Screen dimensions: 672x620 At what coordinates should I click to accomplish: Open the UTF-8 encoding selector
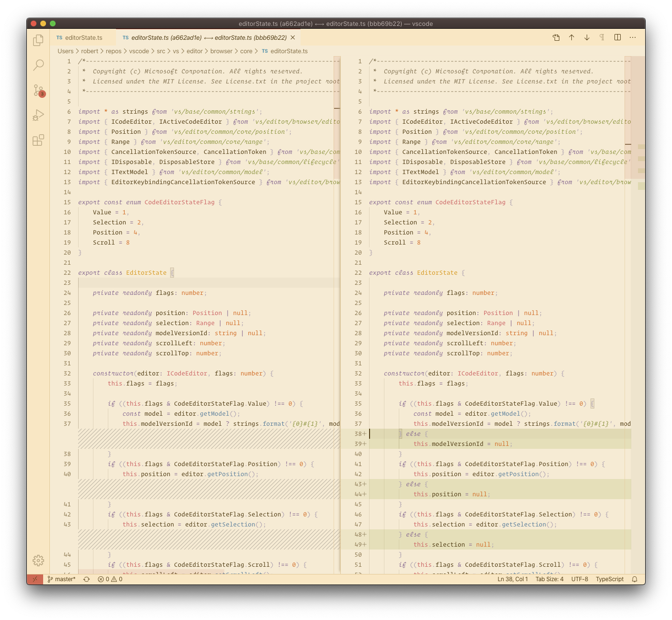579,579
